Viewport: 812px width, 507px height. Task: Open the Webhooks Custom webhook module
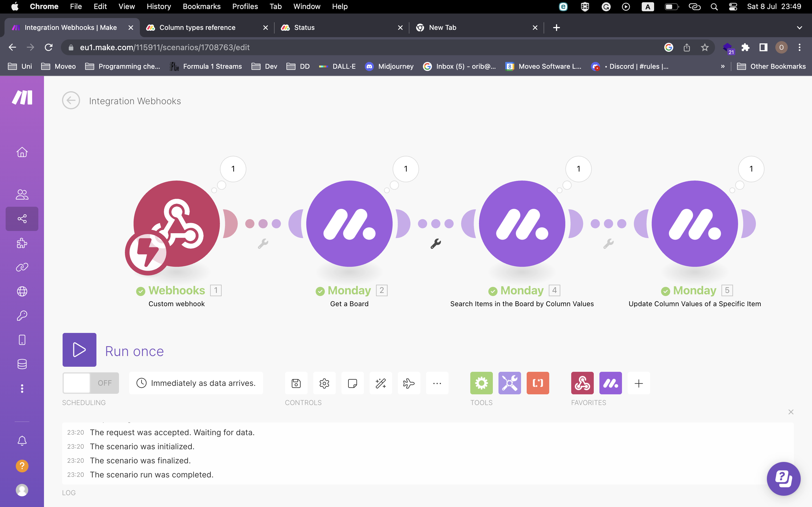pos(176,224)
